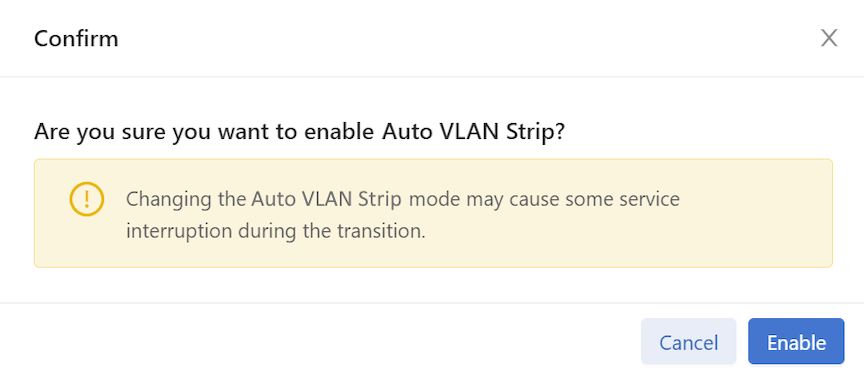Click the dialog header bar beside Confirm
Screen dimensions: 864x376
[468, 39]
